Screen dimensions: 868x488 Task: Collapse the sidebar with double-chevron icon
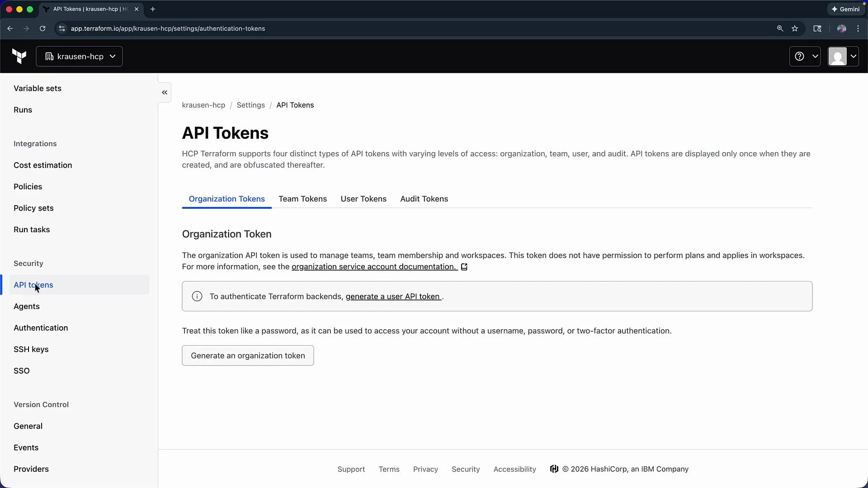(165, 92)
